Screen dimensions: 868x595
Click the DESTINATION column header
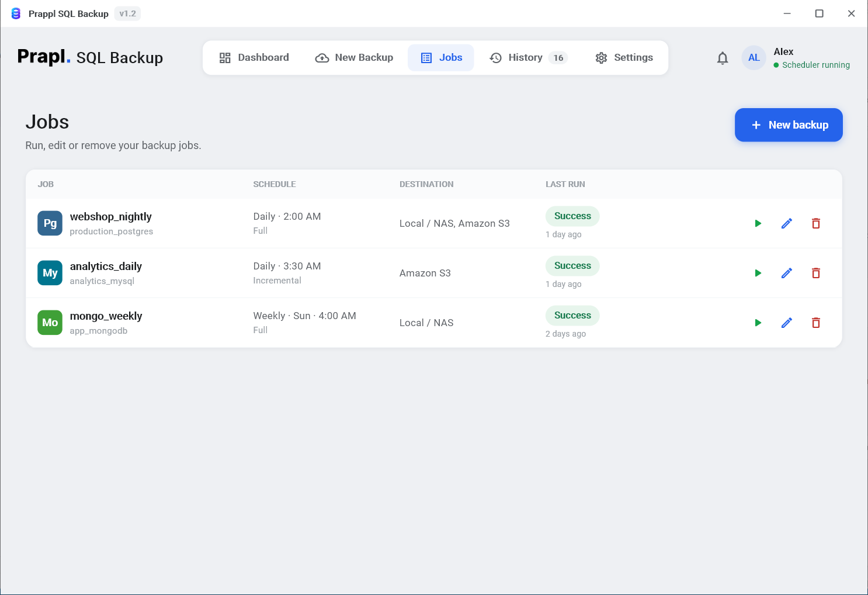[426, 184]
